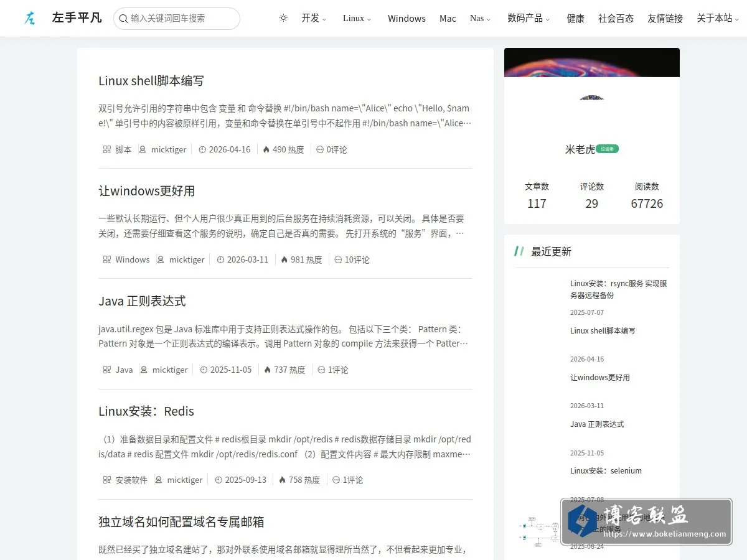The width and height of the screenshot is (747, 560).
Task: Click the clock icon next to 2025-11-05
Action: 204,370
